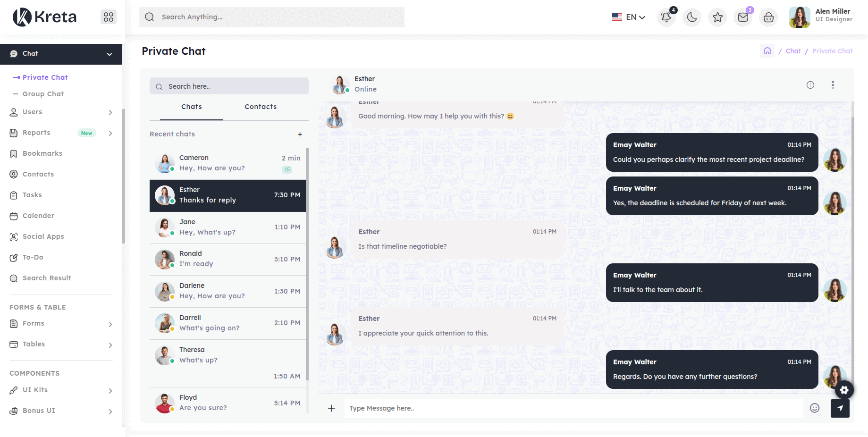This screenshot has width=868, height=437.
Task: Send message using paper plane button
Action: [840, 408]
